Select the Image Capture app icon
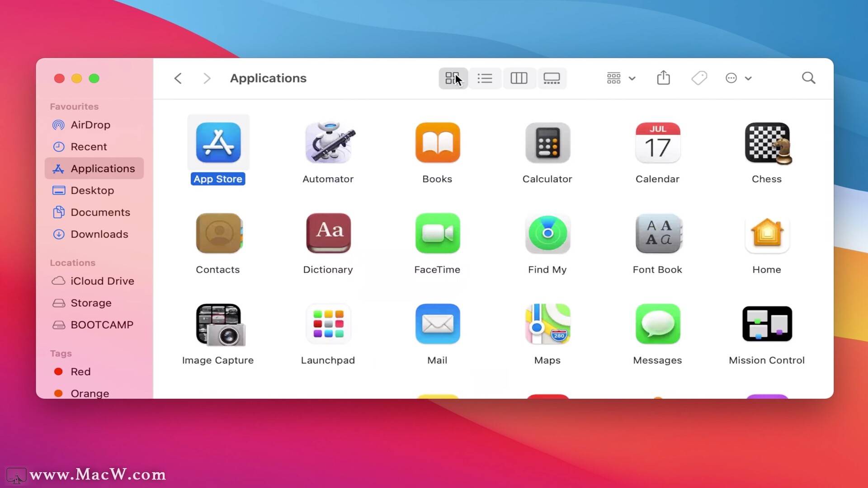868x488 pixels. tap(220, 324)
